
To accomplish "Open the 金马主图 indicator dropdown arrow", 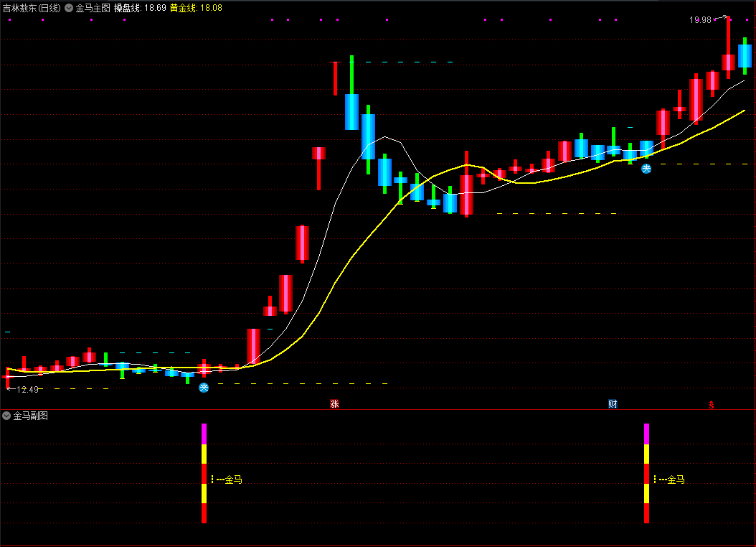I will tap(69, 9).
